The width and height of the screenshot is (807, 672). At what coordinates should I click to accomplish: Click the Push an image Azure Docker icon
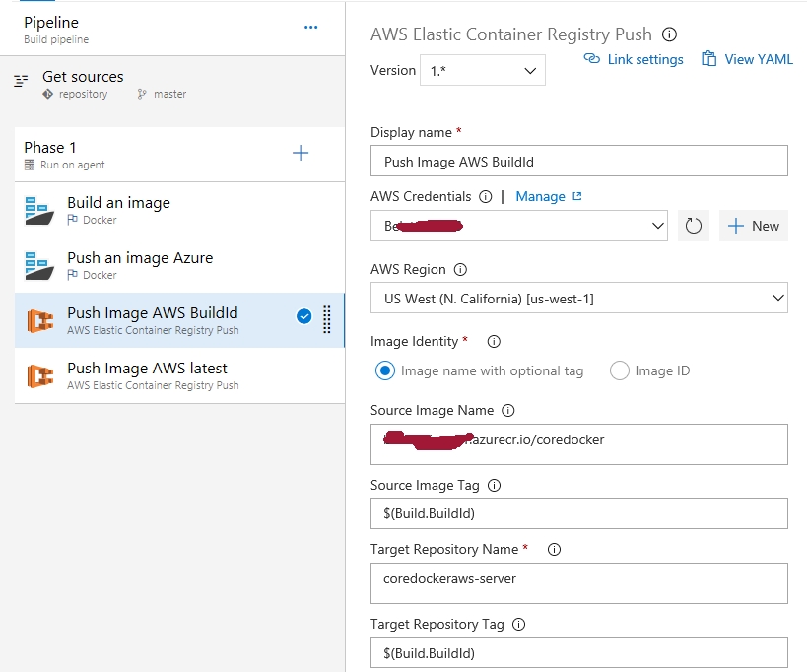point(39,266)
